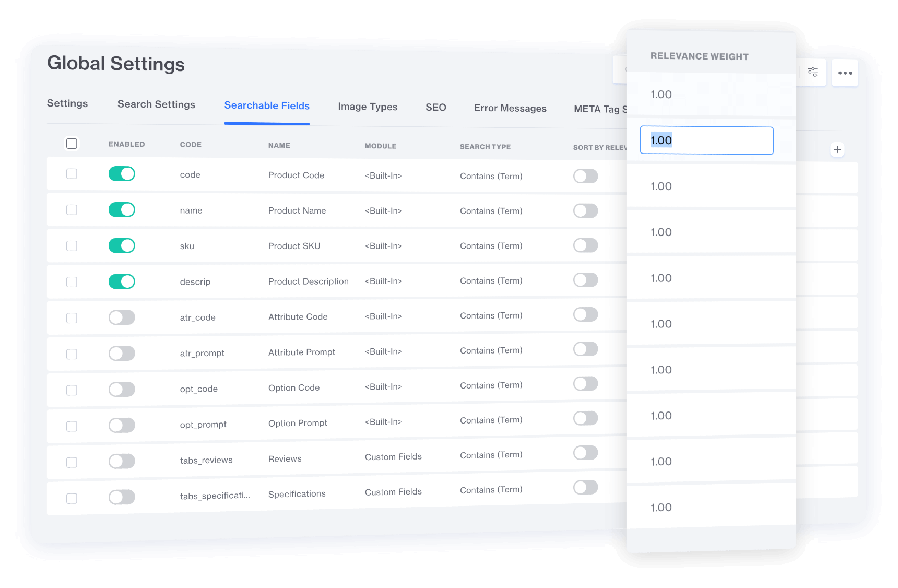Turn on Sort By Relevance for name row
Image resolution: width=898 pixels, height=588 pixels.
click(585, 211)
